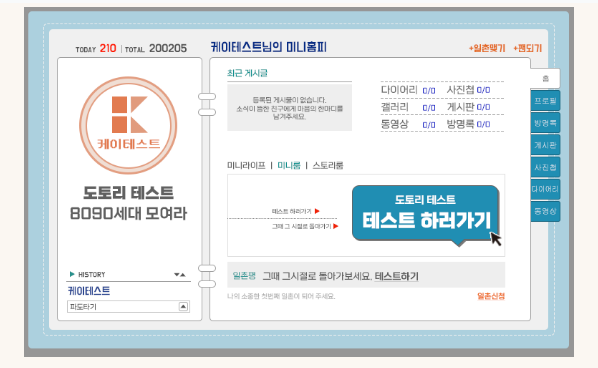Switch to the 게시판 side tab

click(x=545, y=145)
